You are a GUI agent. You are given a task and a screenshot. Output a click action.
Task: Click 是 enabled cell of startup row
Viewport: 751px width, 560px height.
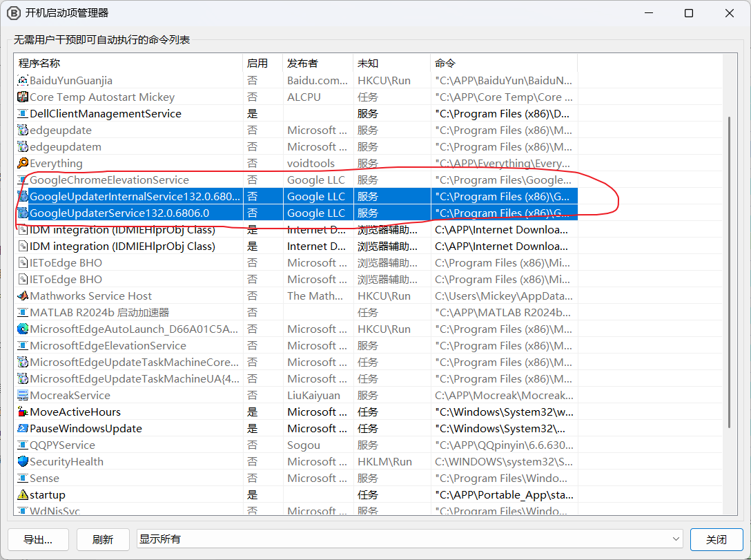[x=253, y=495]
